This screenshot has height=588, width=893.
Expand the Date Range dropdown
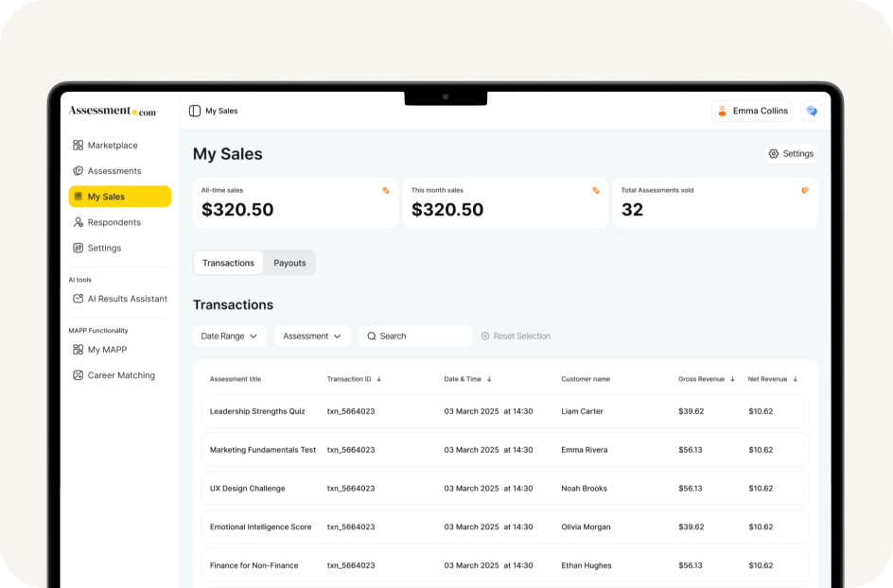(x=229, y=336)
